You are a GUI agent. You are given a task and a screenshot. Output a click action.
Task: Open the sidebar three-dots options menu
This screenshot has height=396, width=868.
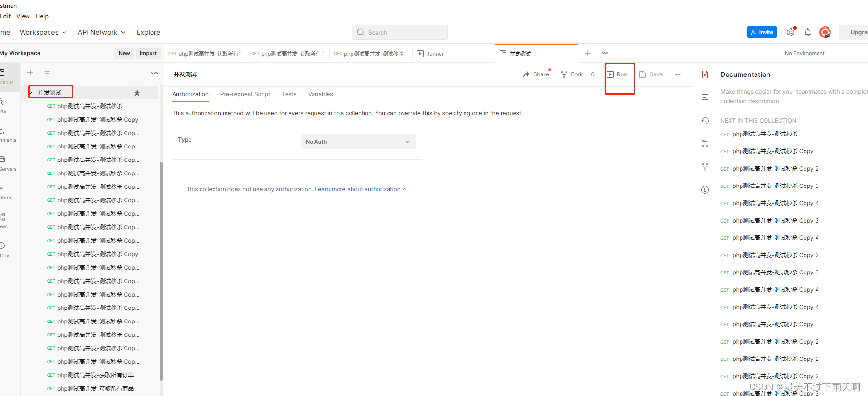coord(155,73)
